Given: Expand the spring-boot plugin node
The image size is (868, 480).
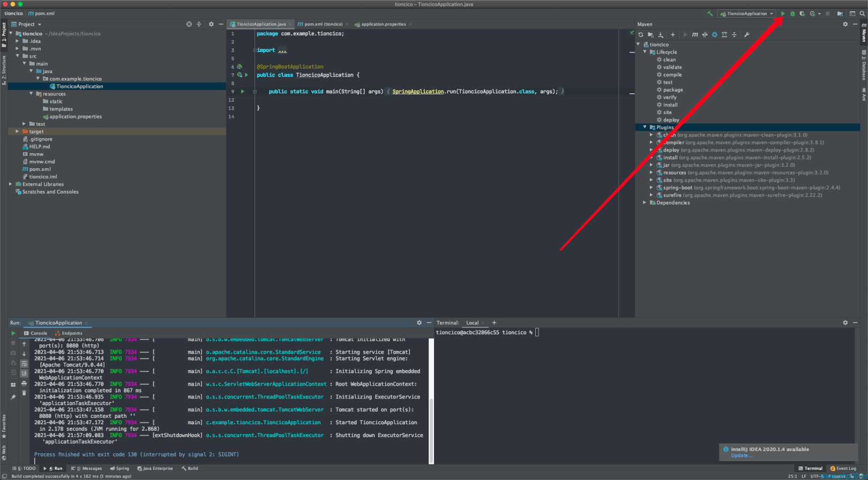Looking at the screenshot, I should (x=652, y=187).
